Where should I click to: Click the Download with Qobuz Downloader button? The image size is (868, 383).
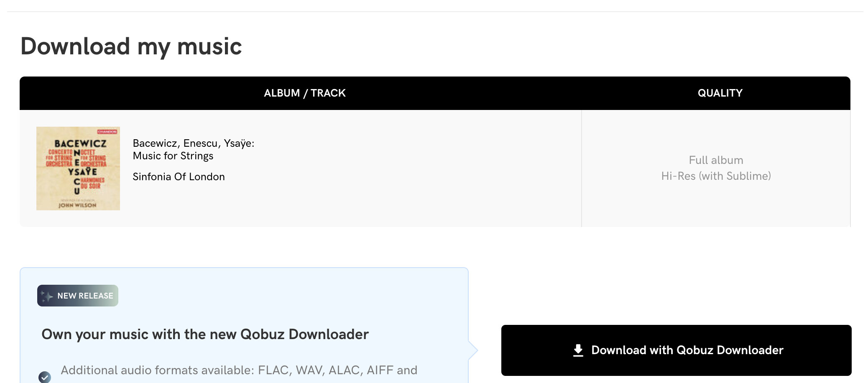[676, 350]
